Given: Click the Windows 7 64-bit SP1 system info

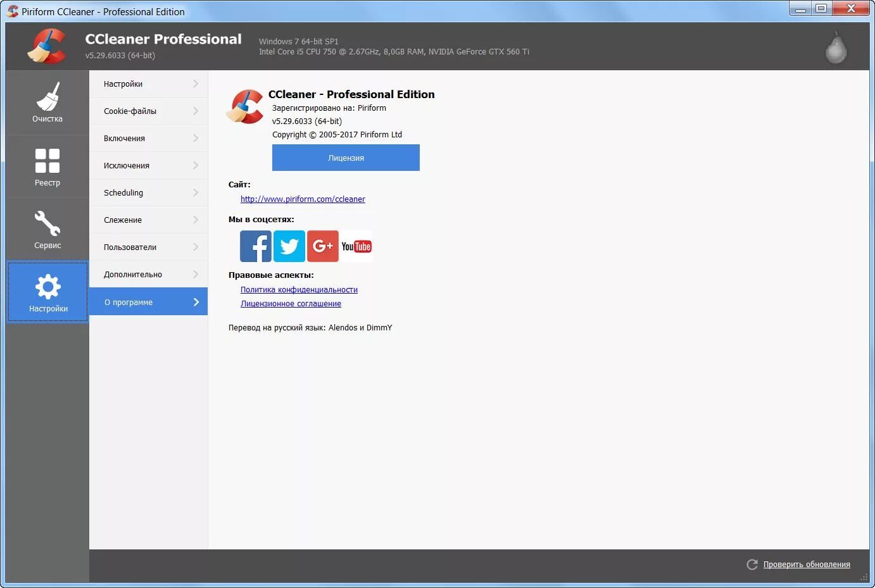Looking at the screenshot, I should 298,41.
